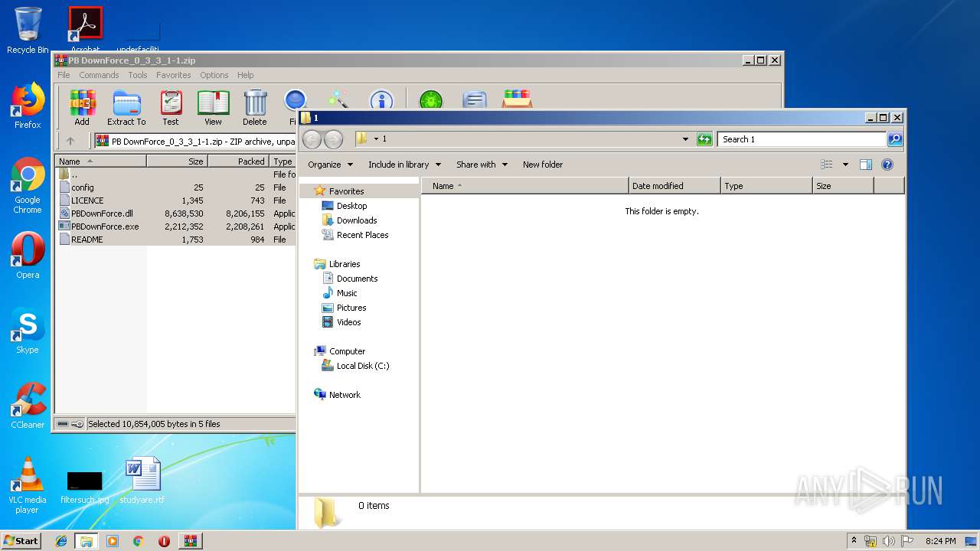Click the Delete icon in WinRAR toolbar
The image size is (980, 551).
[x=255, y=108]
